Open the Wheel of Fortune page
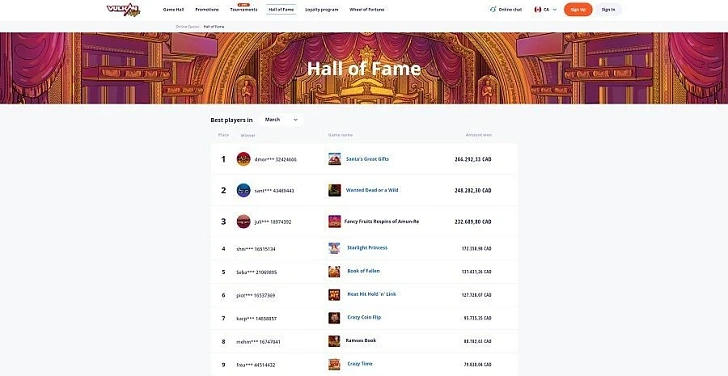The width and height of the screenshot is (728, 376). pyautogui.click(x=367, y=9)
